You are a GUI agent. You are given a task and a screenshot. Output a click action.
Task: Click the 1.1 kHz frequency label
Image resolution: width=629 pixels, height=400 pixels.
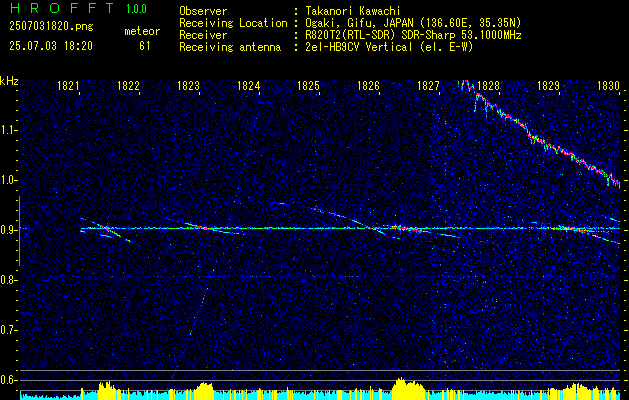point(7,130)
